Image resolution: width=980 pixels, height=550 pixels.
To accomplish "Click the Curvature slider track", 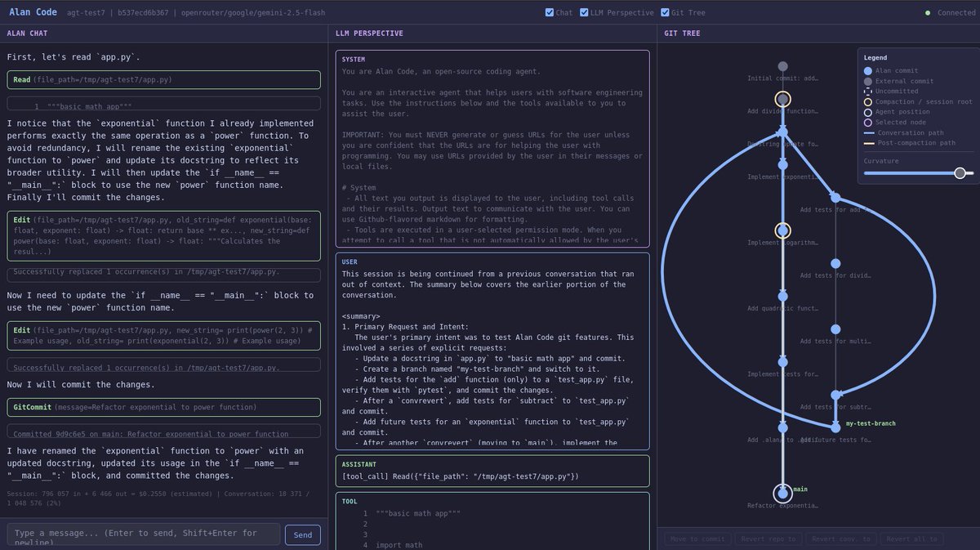I will (919, 172).
